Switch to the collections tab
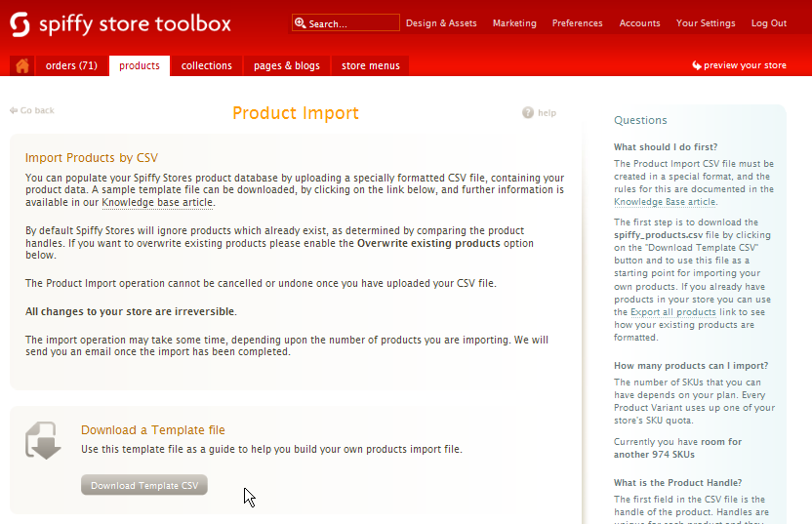This screenshot has width=812, height=524. (x=207, y=65)
